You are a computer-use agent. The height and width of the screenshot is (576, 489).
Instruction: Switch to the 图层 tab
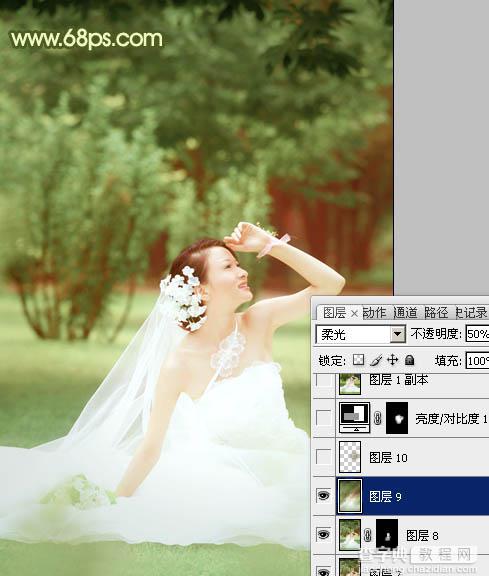coord(334,313)
